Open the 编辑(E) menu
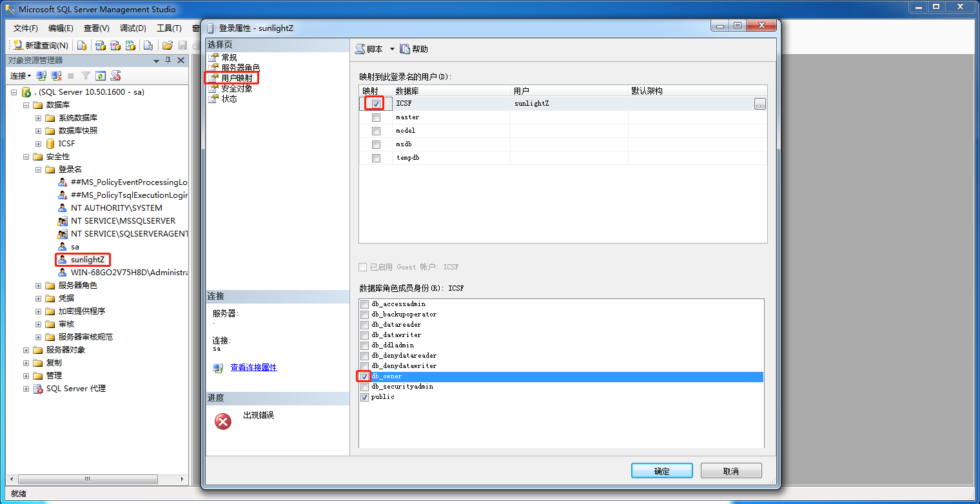Screen dimensions: 980x504 pos(61,28)
